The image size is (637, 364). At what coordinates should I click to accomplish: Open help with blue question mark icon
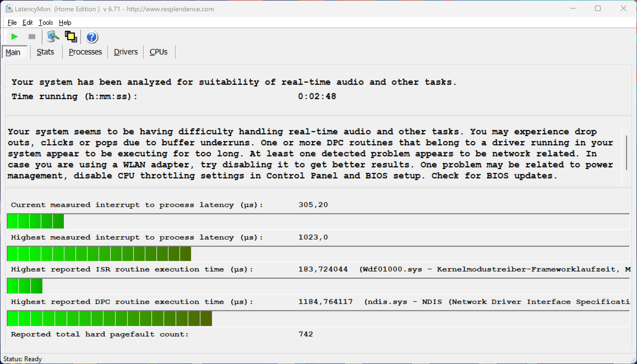(92, 37)
